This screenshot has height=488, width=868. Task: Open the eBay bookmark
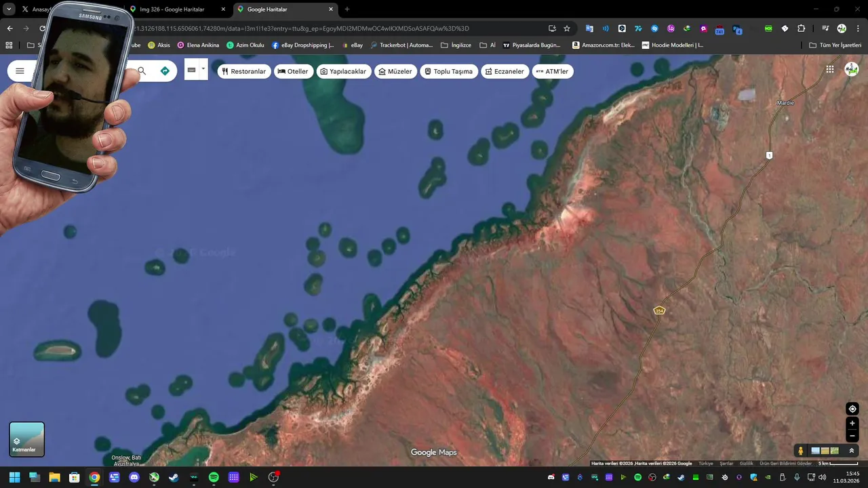352,45
